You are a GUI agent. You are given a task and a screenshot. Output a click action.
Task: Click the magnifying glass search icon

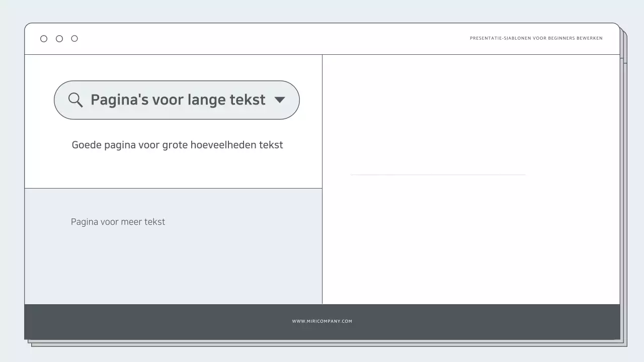(x=75, y=100)
